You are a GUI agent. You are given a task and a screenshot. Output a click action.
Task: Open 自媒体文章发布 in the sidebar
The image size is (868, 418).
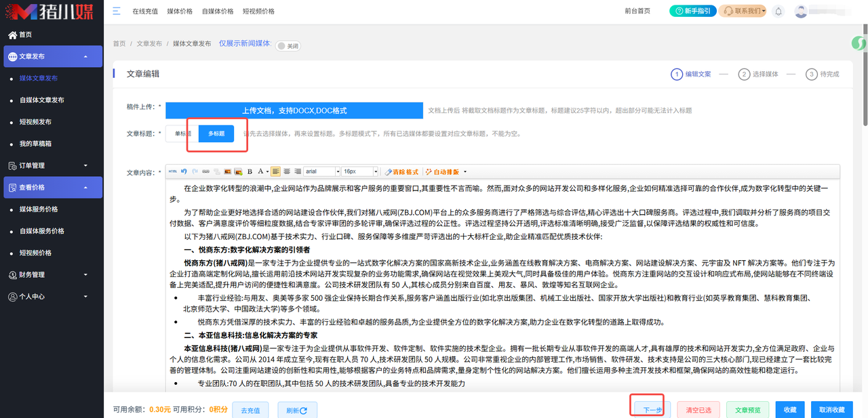tap(41, 100)
